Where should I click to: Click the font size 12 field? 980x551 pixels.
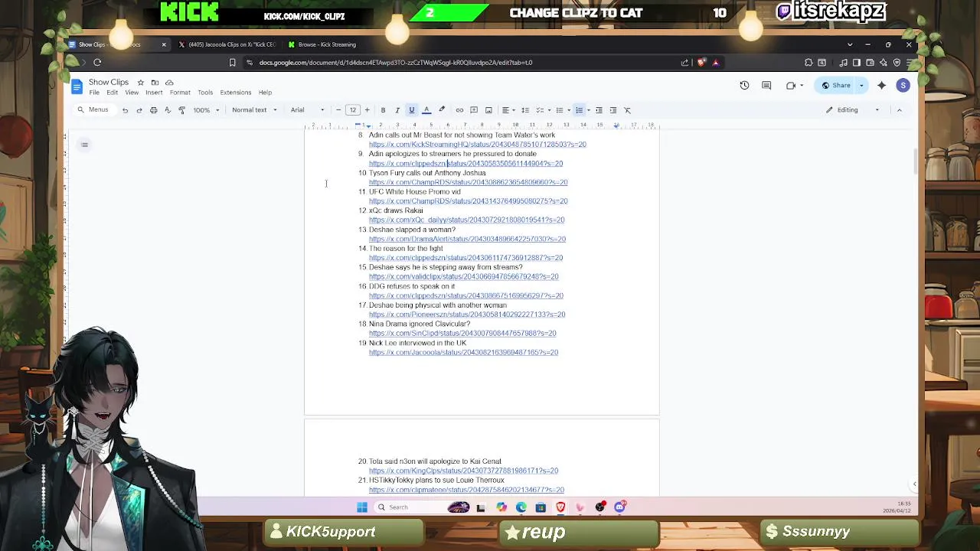[352, 110]
